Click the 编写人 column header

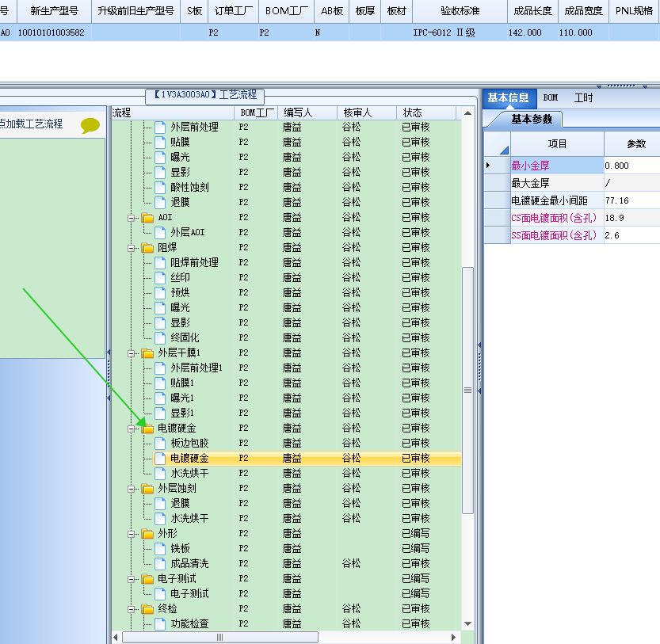point(307,112)
